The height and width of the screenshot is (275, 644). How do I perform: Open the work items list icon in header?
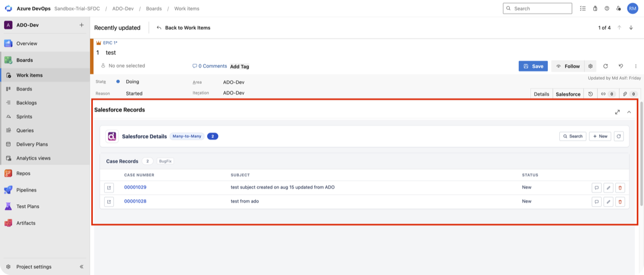[583, 9]
